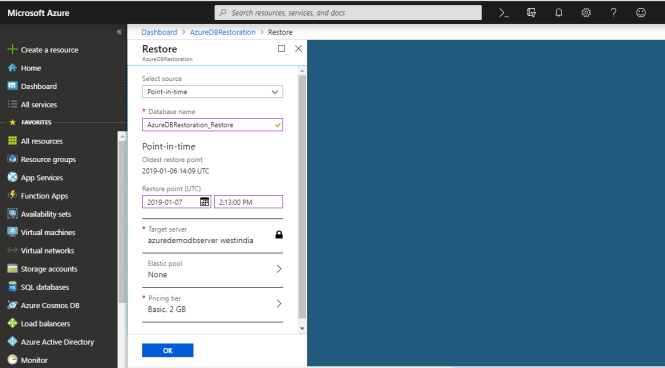Click the Monitor gauge icon

12,360
